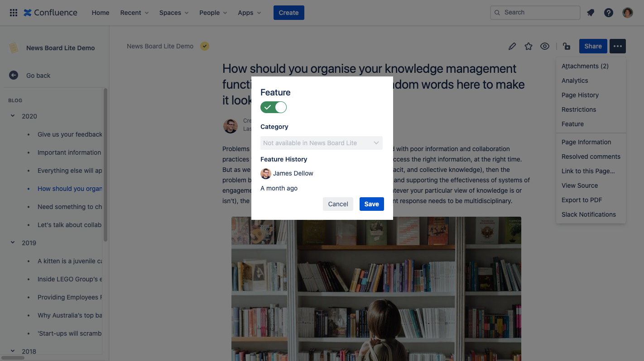Click the Go back arrow icon

click(14, 76)
